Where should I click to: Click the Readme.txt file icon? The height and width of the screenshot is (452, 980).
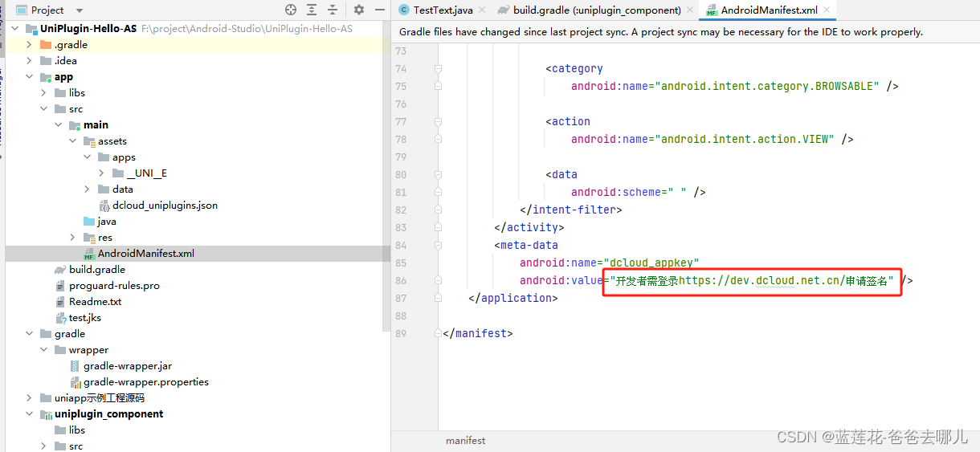coord(60,302)
